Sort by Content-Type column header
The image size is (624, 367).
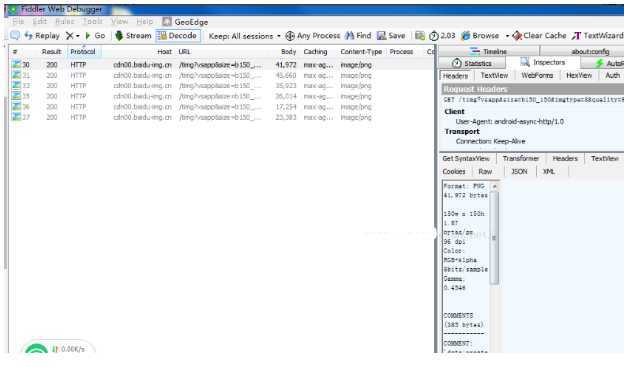361,52
